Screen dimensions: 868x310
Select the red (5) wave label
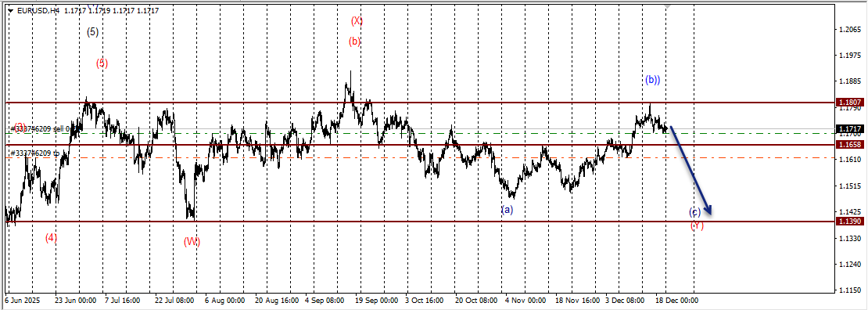pos(102,63)
